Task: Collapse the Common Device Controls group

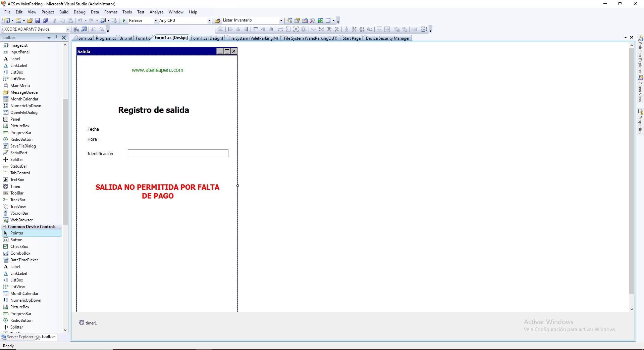Action: 4,227
